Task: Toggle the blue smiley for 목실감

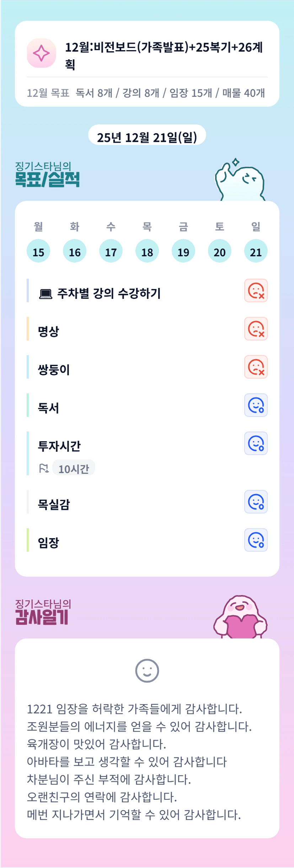Action: coord(256,502)
